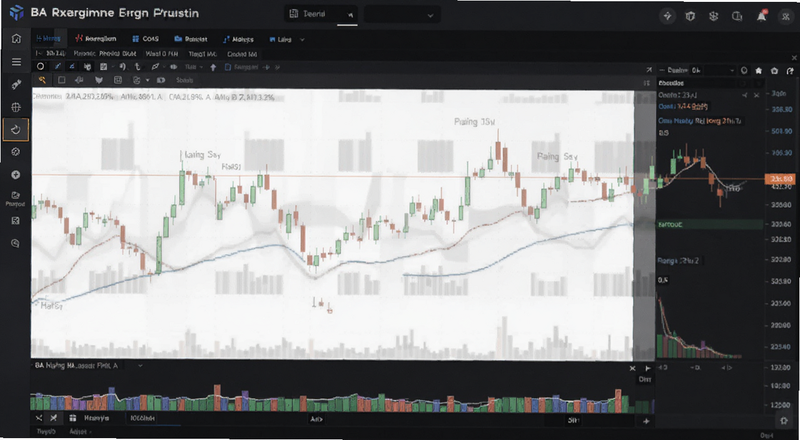Switch to the Rererglom tab
Image resolution: width=800 pixels, height=440 pixels.
96,39
